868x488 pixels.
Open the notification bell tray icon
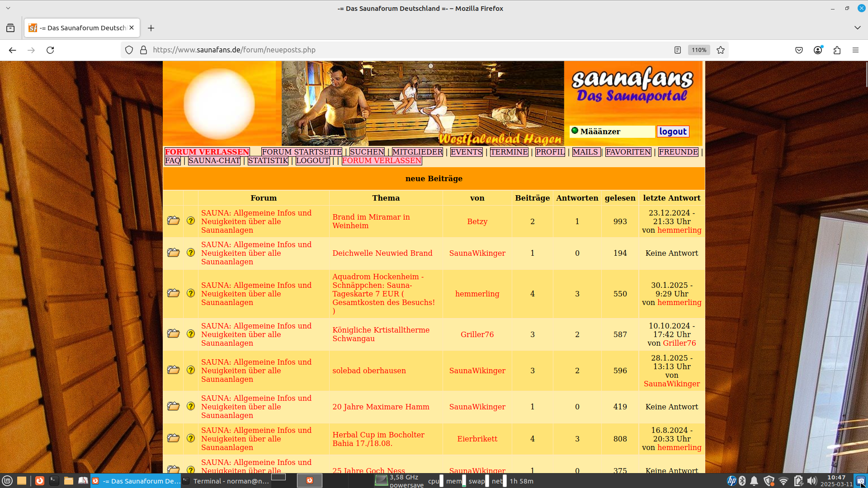click(x=754, y=481)
